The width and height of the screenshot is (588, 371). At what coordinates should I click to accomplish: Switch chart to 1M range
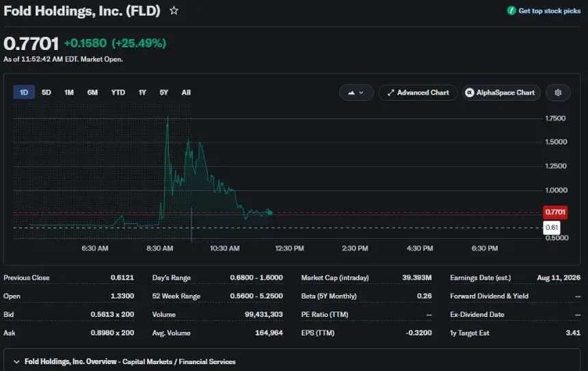pyautogui.click(x=69, y=92)
